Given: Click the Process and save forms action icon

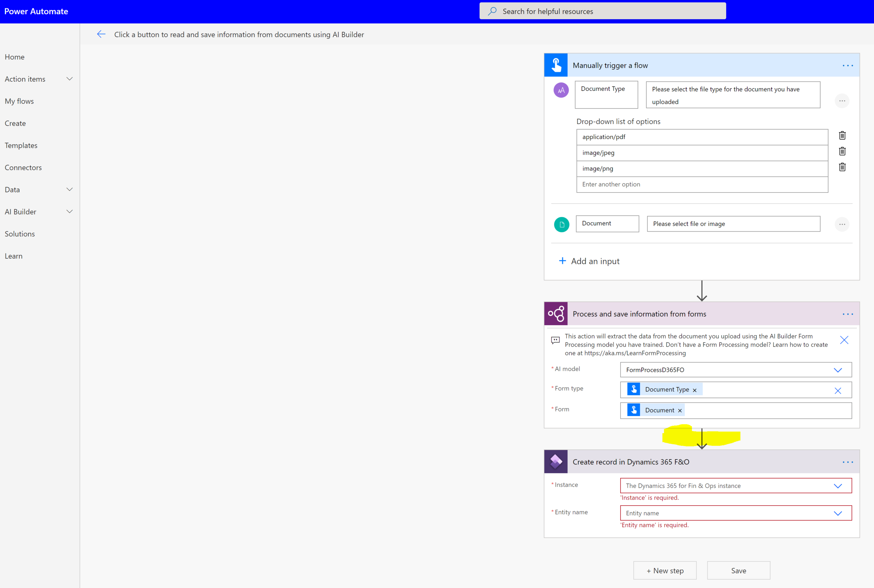Looking at the screenshot, I should (556, 313).
